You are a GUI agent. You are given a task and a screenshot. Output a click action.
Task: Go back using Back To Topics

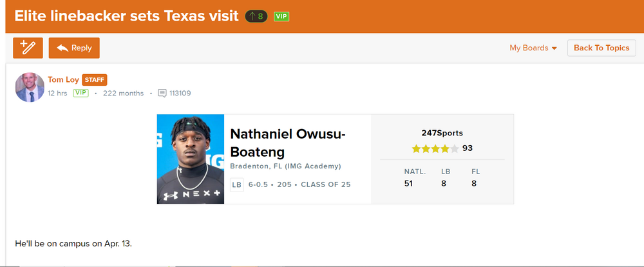click(601, 48)
